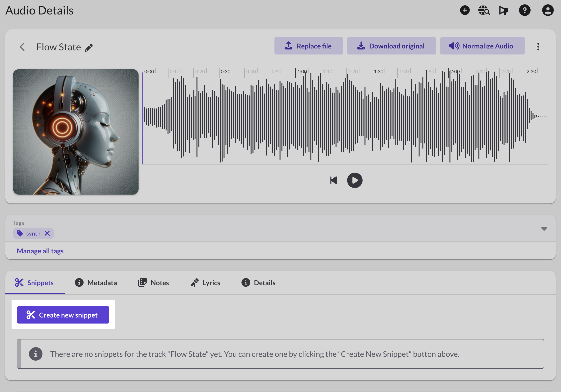Go back using the left chevron arrow
The width and height of the screenshot is (561, 392).
coord(22,47)
